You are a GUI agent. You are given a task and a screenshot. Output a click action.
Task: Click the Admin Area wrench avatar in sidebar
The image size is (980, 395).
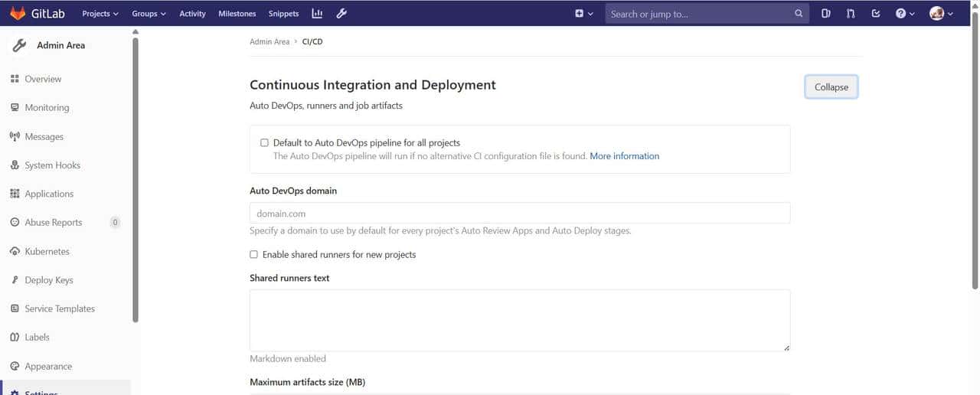click(x=19, y=45)
